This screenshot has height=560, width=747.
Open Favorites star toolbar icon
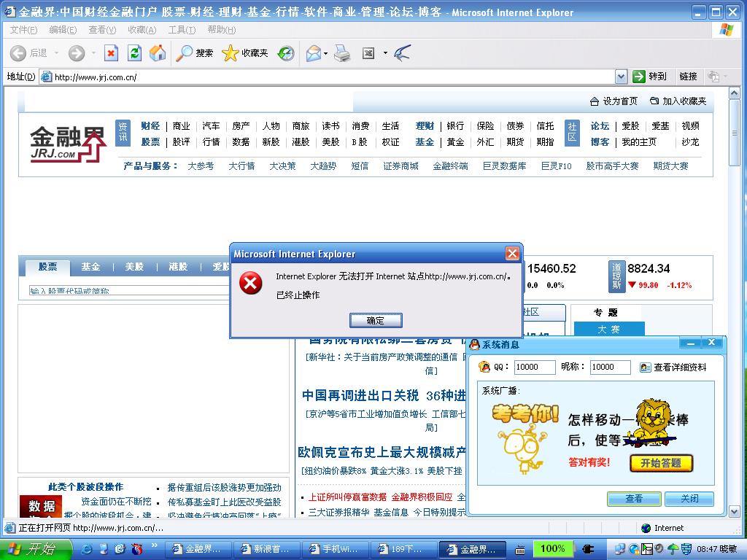coord(230,53)
